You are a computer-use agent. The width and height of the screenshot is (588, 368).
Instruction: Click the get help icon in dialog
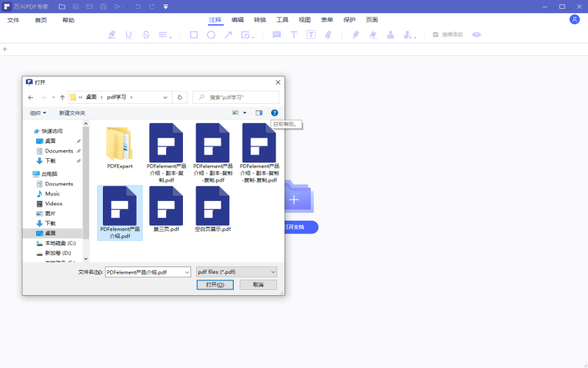pyautogui.click(x=274, y=113)
